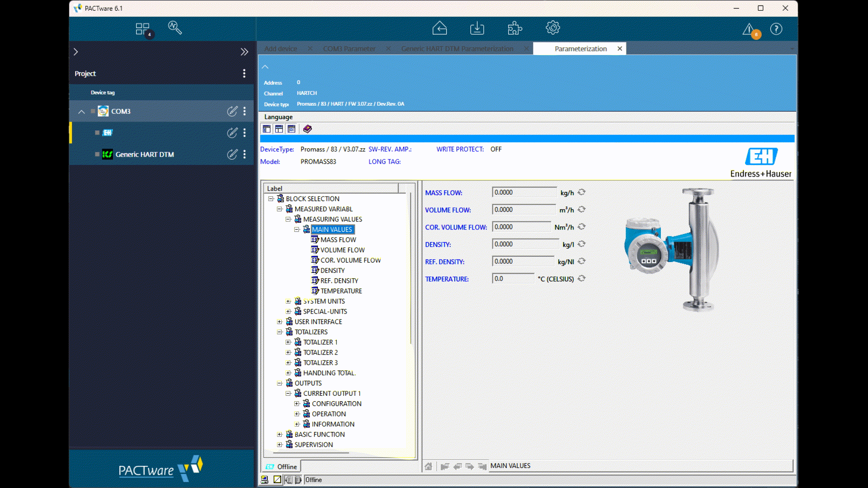
Task: Collapse BLOCK SELECTION tree node
Action: click(x=271, y=199)
